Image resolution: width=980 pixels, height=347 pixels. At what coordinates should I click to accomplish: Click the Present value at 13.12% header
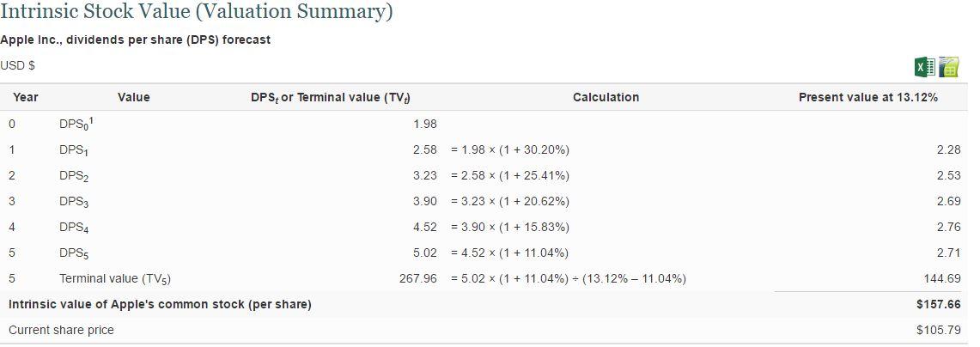coord(867,97)
